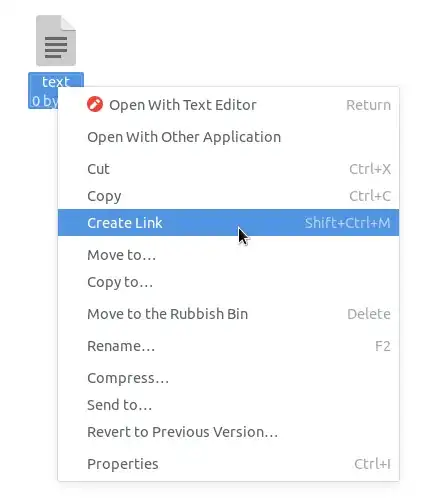Click the highlighted Create Link entry
This screenshot has height=500, width=434.
tap(228, 223)
